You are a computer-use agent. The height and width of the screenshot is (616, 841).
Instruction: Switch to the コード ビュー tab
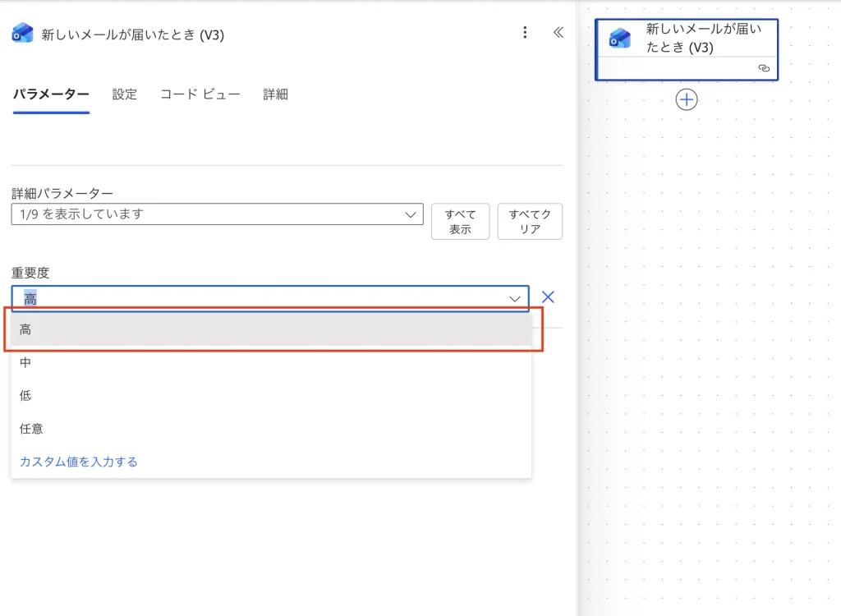200,94
